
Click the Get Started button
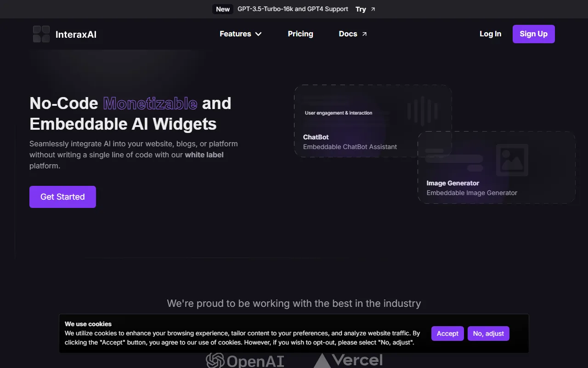coord(62,196)
